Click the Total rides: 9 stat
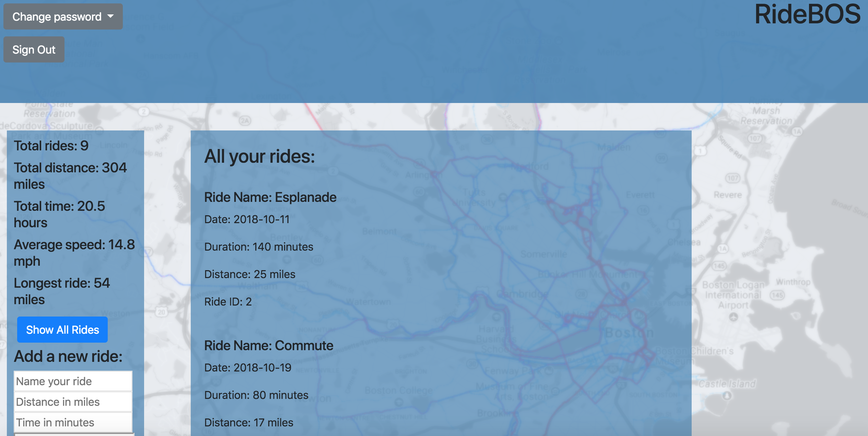 (51, 146)
